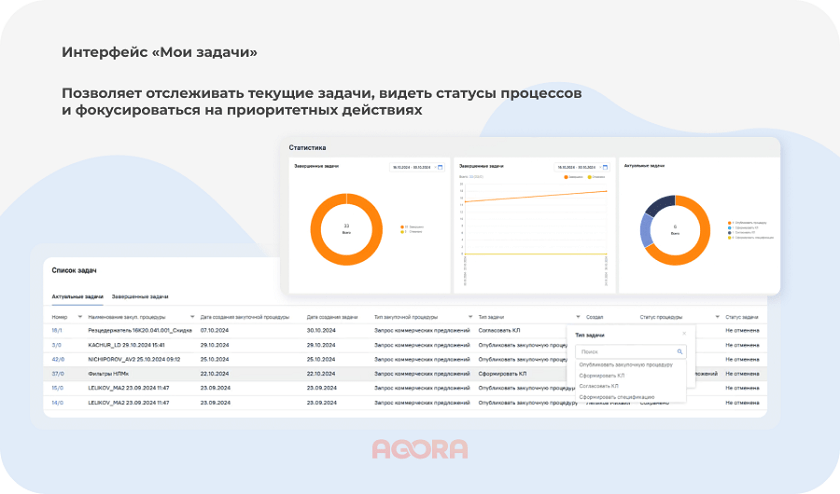Open task number link 18/1

click(x=57, y=329)
